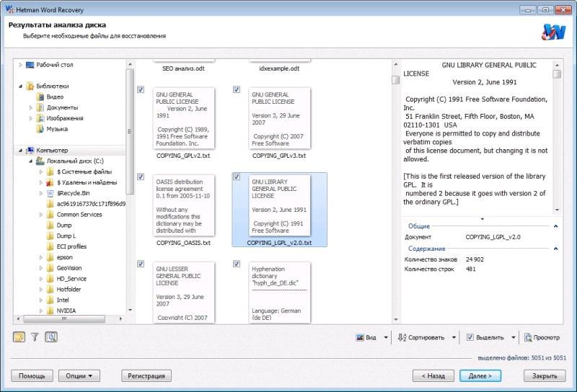Click the Hetman Word Recovery logo icon
This screenshot has width=577, height=392.
553,32
